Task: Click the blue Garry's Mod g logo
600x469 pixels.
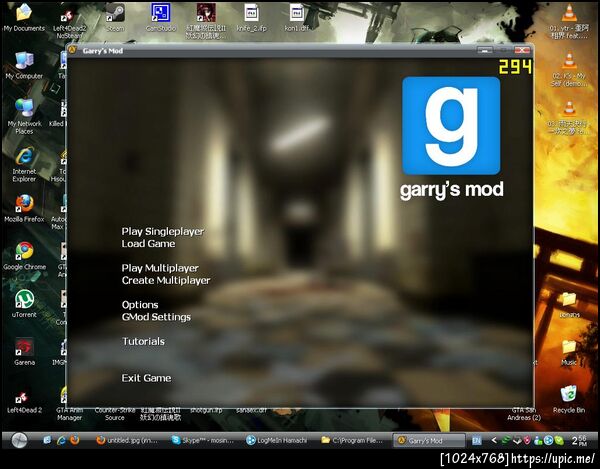Action: (451, 125)
